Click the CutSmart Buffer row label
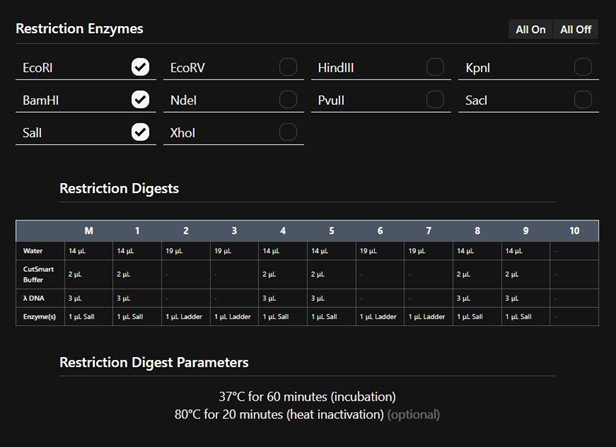Image resolution: width=616 pixels, height=447 pixels. click(40, 273)
